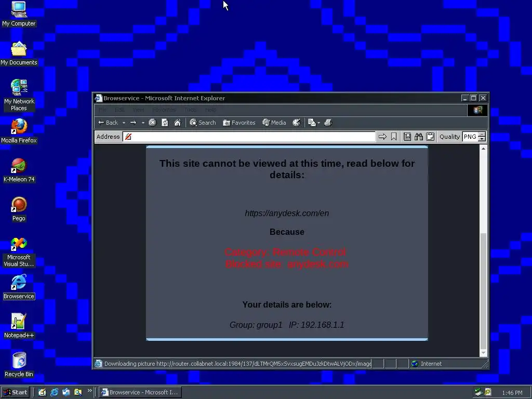Image resolution: width=532 pixels, height=399 pixels.
Task: Click the 1:46 PM system clock
Action: [x=512, y=393]
